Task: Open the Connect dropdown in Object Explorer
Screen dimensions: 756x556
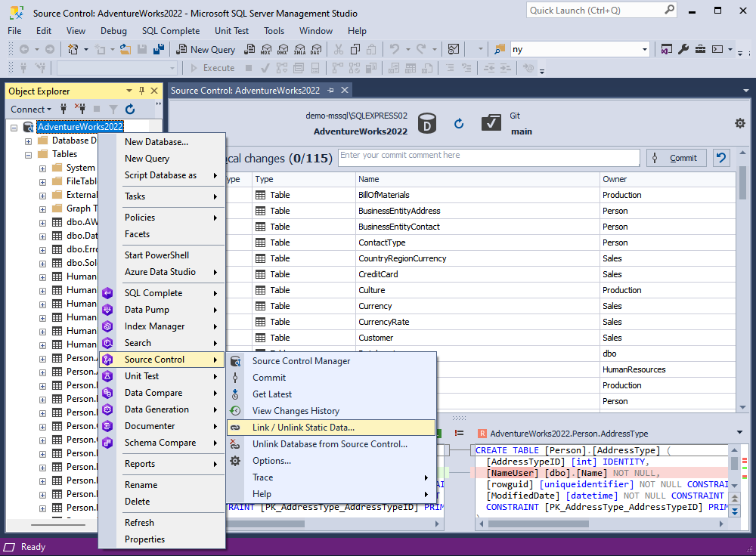Action: [x=31, y=110]
